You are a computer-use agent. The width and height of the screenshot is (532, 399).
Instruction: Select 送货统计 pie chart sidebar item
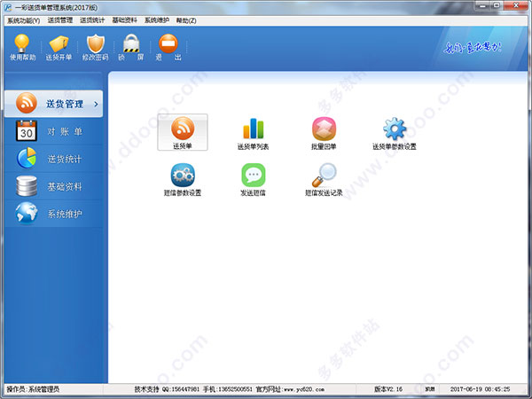point(53,159)
